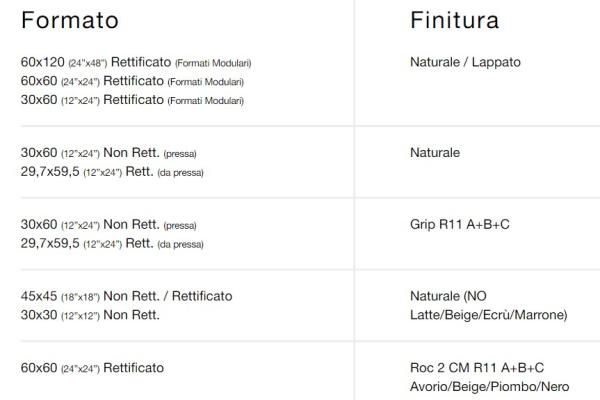Viewport: 600px width, 400px height.
Task: Select 30x60 Non Rett. in Grip R11 row
Action: coord(108,225)
